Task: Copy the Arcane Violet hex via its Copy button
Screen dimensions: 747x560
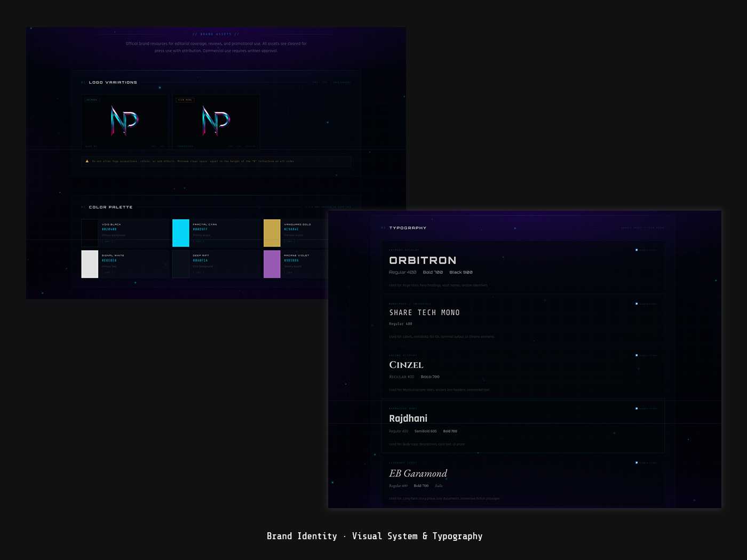Action: coord(290,273)
